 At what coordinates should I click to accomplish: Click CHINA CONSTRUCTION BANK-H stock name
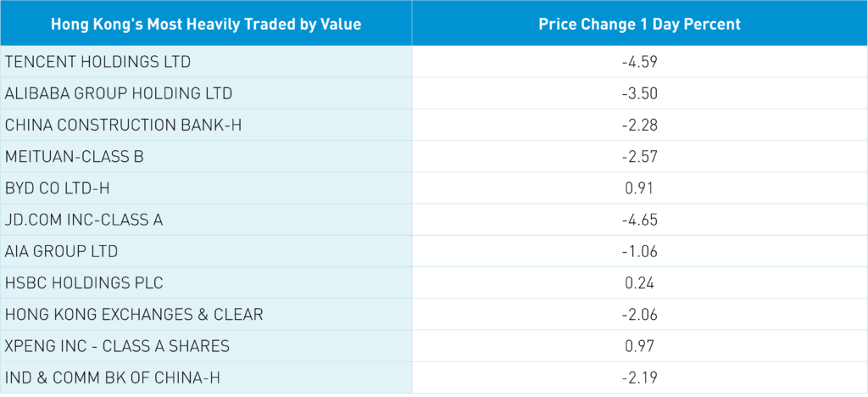click(x=124, y=125)
